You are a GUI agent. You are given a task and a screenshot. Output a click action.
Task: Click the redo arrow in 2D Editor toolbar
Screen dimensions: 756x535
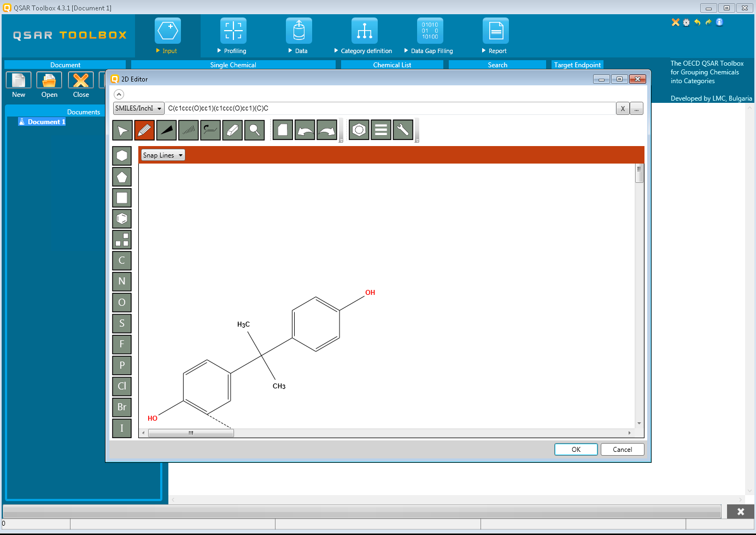click(327, 130)
